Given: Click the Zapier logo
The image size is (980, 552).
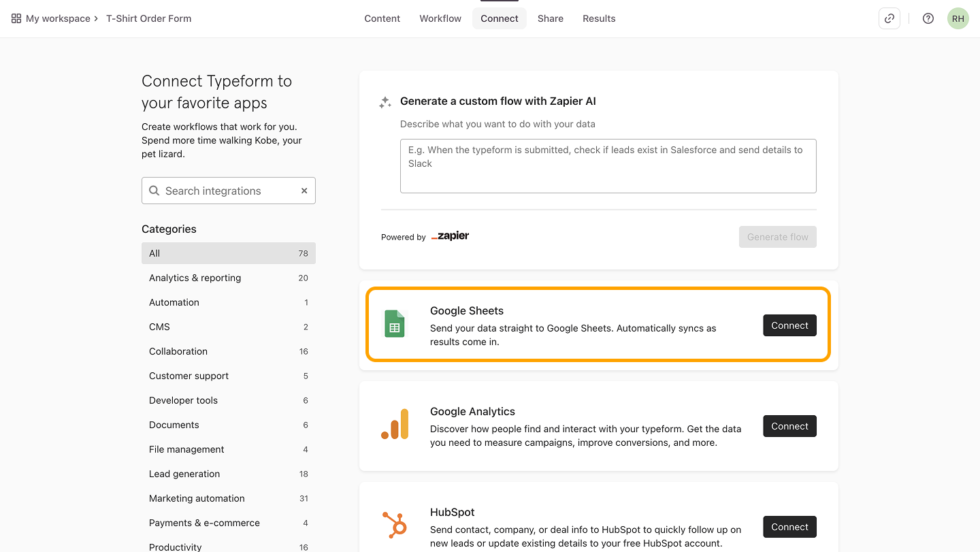Looking at the screenshot, I should [x=451, y=236].
